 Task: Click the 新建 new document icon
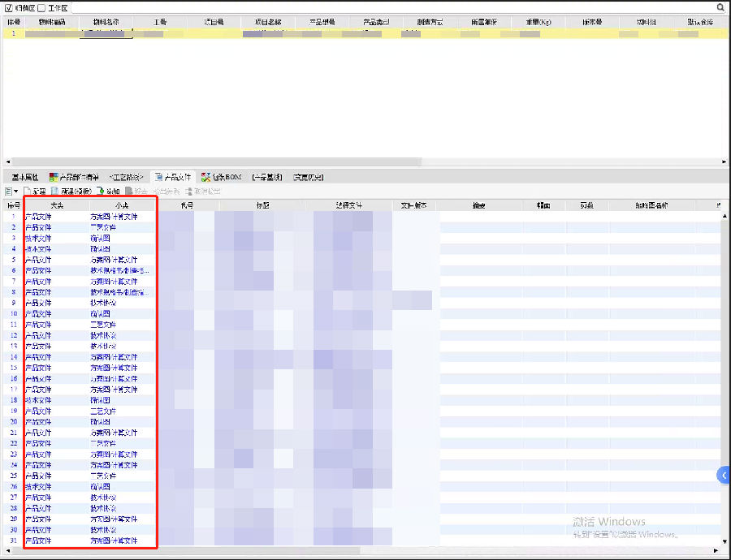27,192
